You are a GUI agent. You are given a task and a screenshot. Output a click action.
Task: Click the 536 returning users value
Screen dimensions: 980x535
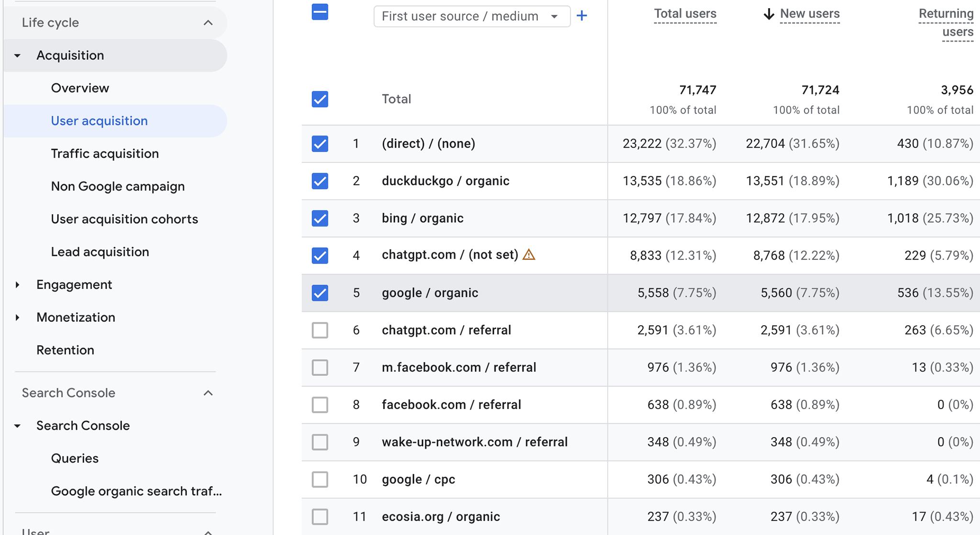pos(908,293)
